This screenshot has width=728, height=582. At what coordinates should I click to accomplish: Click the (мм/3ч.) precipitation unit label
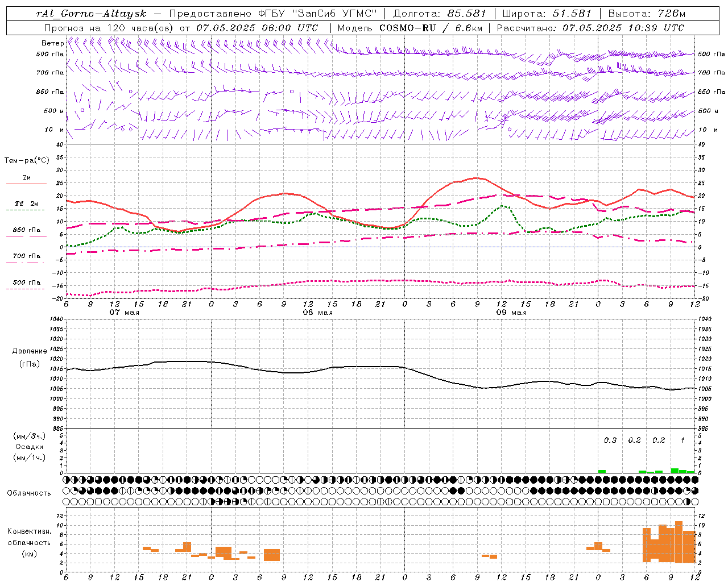point(30,436)
